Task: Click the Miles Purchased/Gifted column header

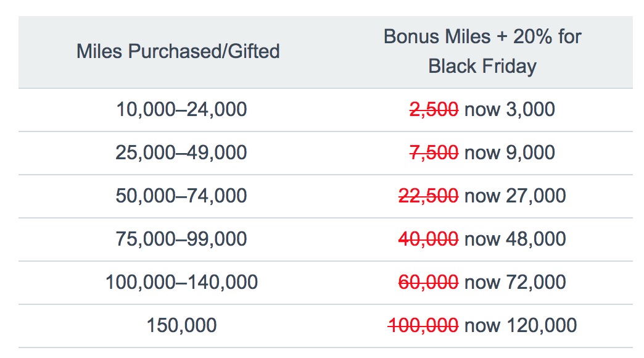Action: click(178, 51)
